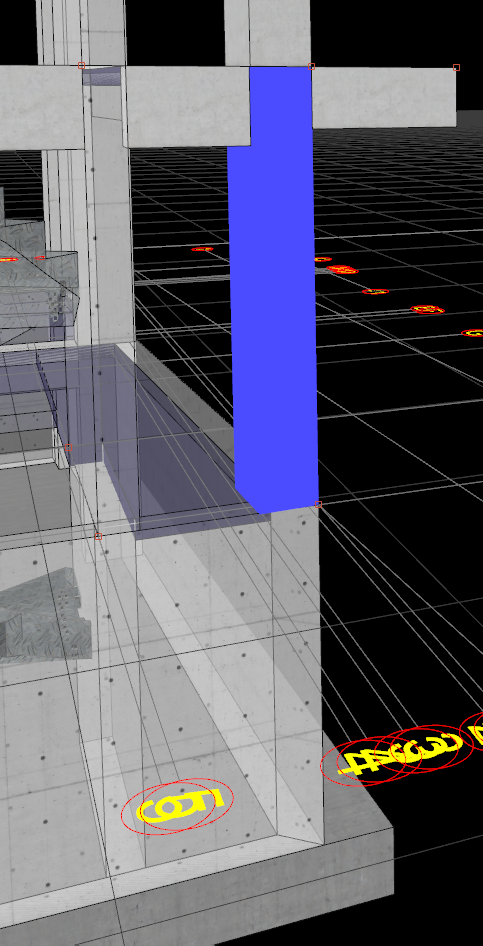This screenshot has width=483, height=946.
Task: Select yellow entity marker on the concrete floor
Action: (177, 806)
